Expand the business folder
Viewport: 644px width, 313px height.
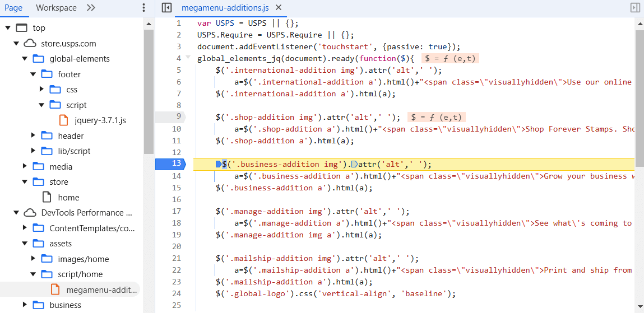25,305
